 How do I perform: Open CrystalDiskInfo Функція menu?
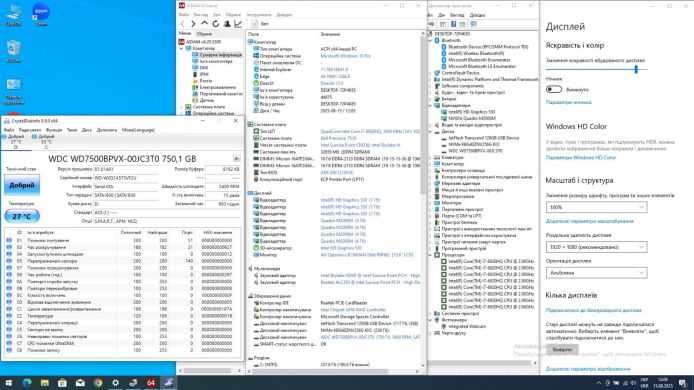coord(54,130)
